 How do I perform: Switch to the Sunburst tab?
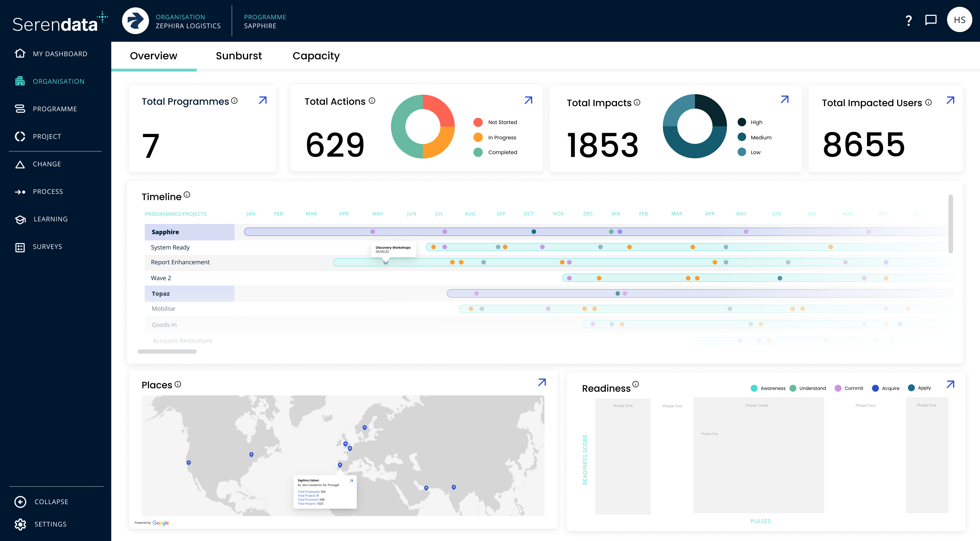click(238, 56)
